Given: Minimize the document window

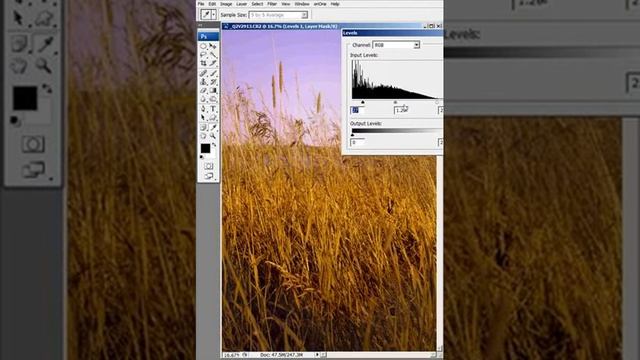Looking at the screenshot, I should tap(424, 26).
